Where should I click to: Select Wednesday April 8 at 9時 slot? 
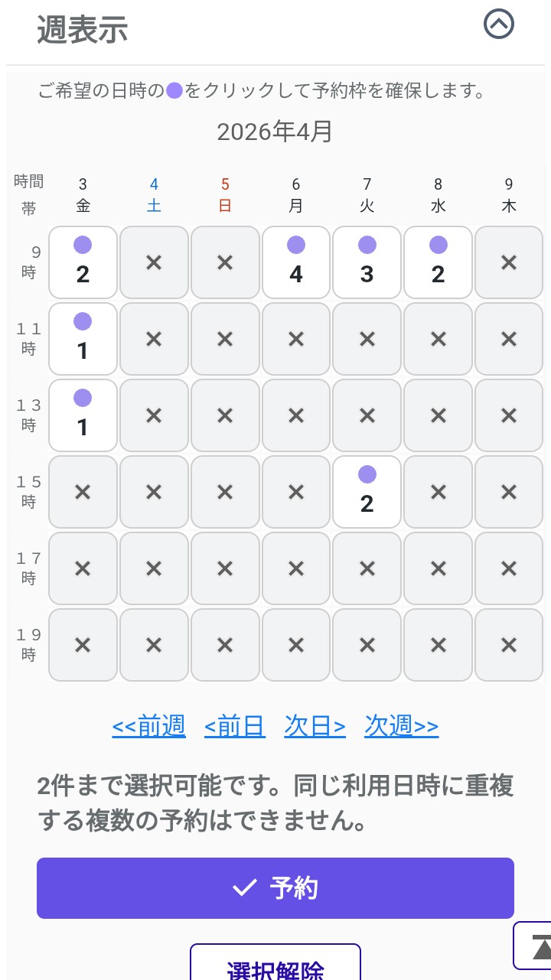pos(438,262)
